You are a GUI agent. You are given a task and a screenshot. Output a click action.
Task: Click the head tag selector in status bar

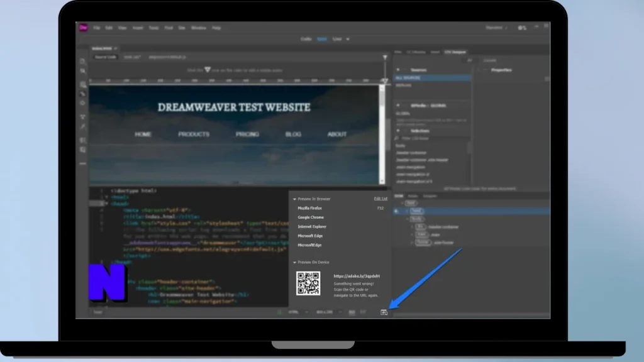(97, 312)
